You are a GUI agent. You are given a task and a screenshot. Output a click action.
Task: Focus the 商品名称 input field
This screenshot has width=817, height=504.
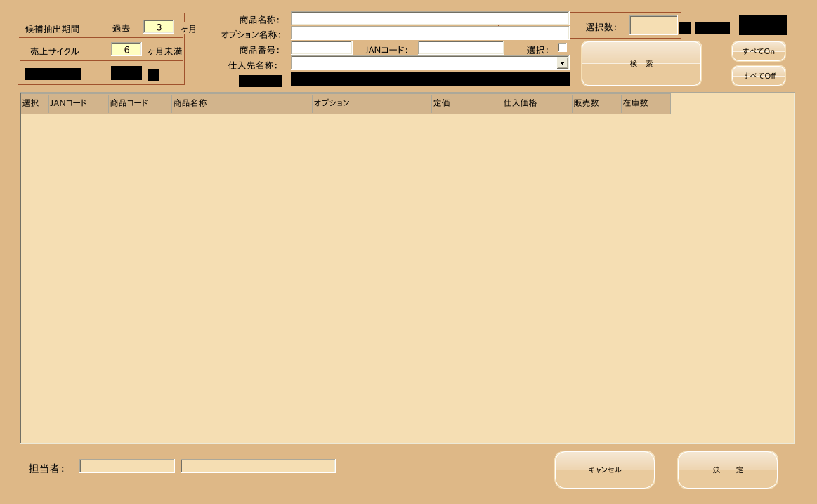(430, 19)
